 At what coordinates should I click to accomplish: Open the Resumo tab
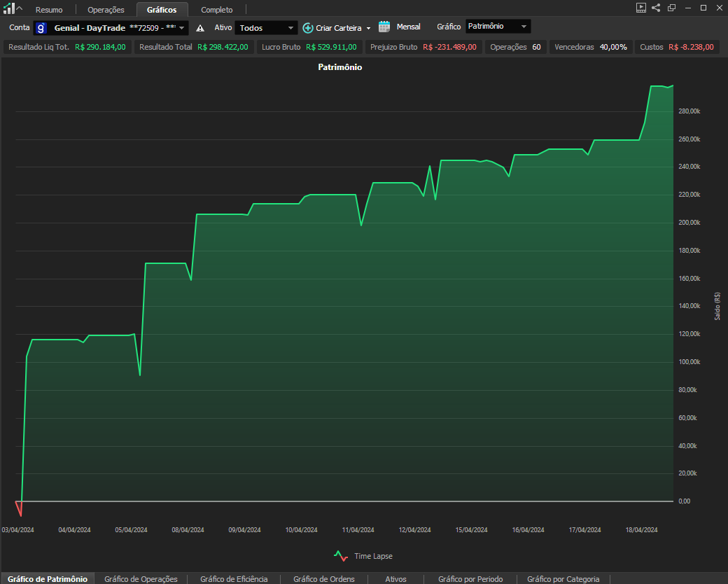(49, 10)
